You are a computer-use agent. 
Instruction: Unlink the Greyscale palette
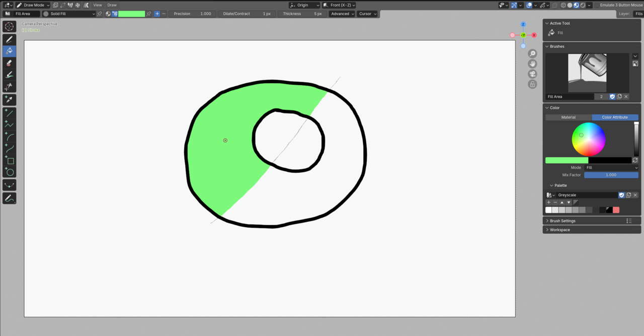click(635, 195)
